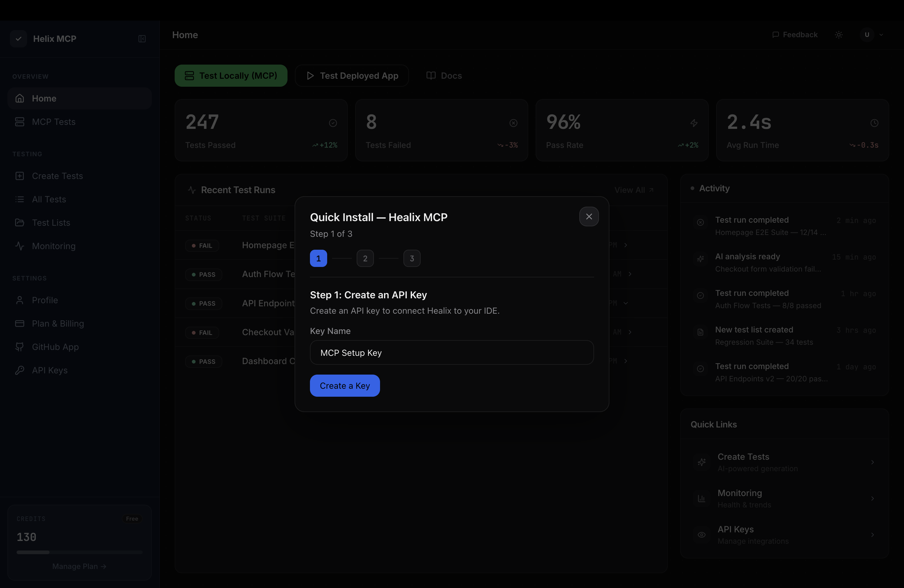904x588 pixels.
Task: Click the Create a Key button
Action: click(344, 386)
